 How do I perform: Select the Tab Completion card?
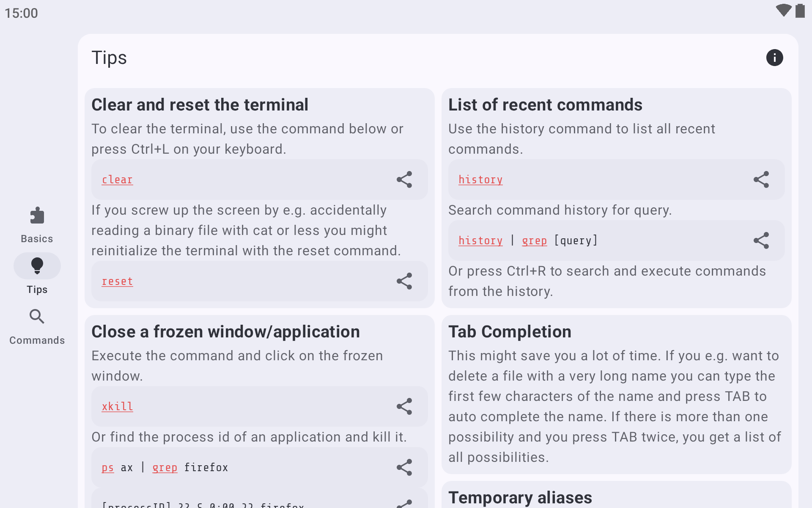pyautogui.click(x=617, y=395)
